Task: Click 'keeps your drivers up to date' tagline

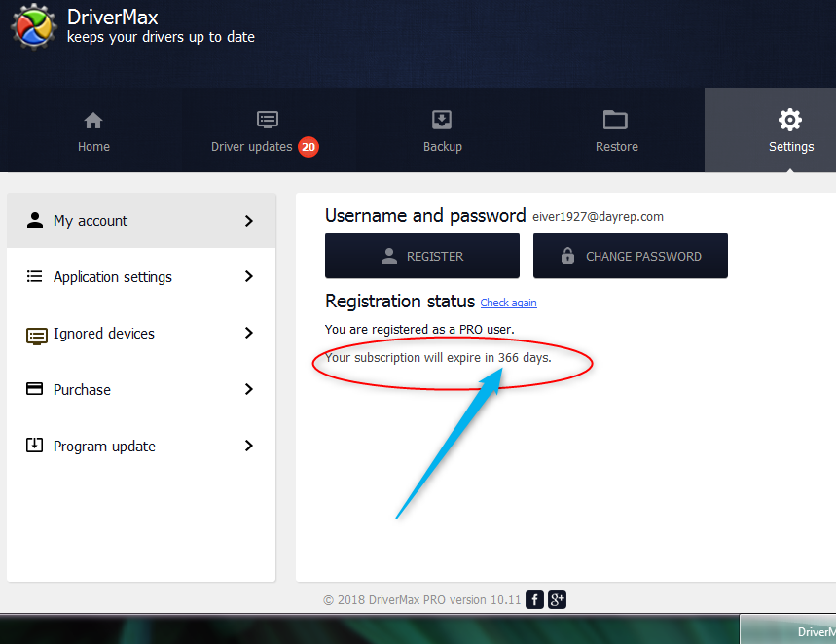Action: [161, 37]
